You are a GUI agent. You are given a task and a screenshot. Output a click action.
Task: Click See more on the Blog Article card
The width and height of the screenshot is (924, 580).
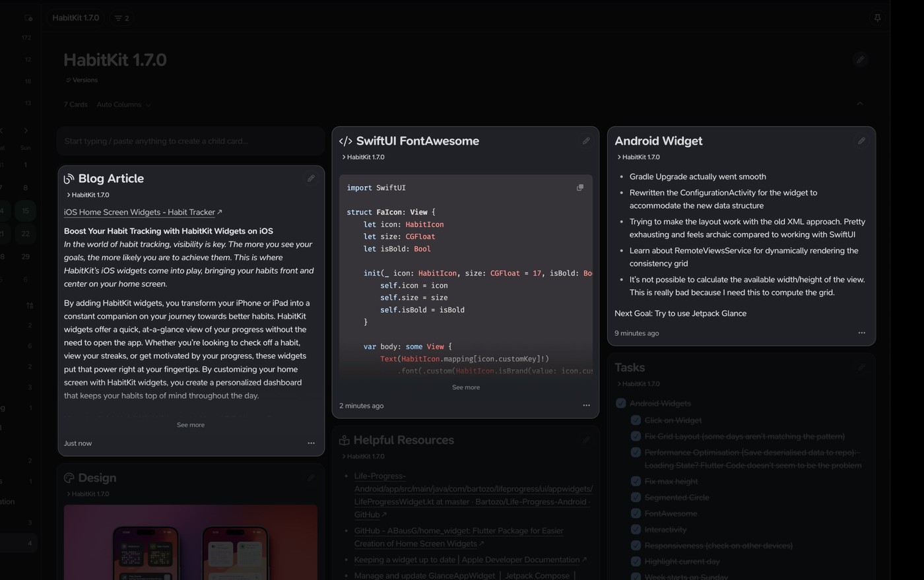click(x=190, y=424)
